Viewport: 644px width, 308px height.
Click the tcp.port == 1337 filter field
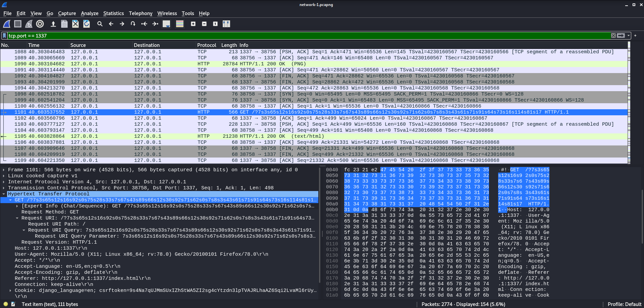(x=309, y=36)
